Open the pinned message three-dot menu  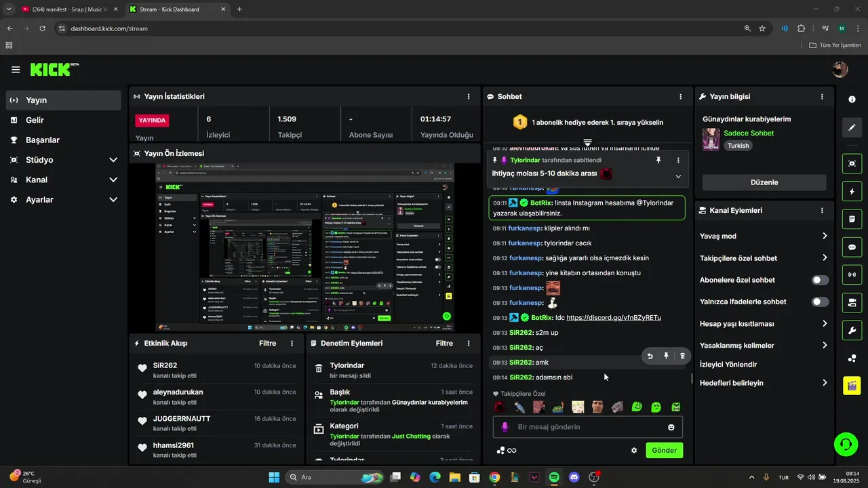pos(678,160)
